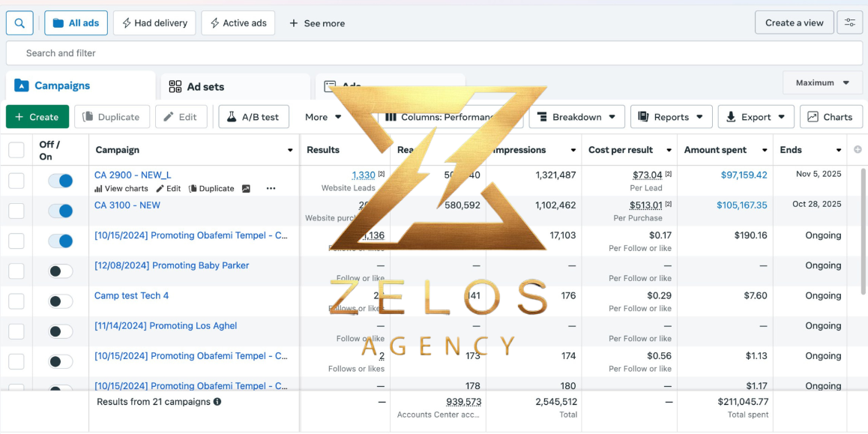
Task: Click the add column plus icon
Action: (x=858, y=149)
